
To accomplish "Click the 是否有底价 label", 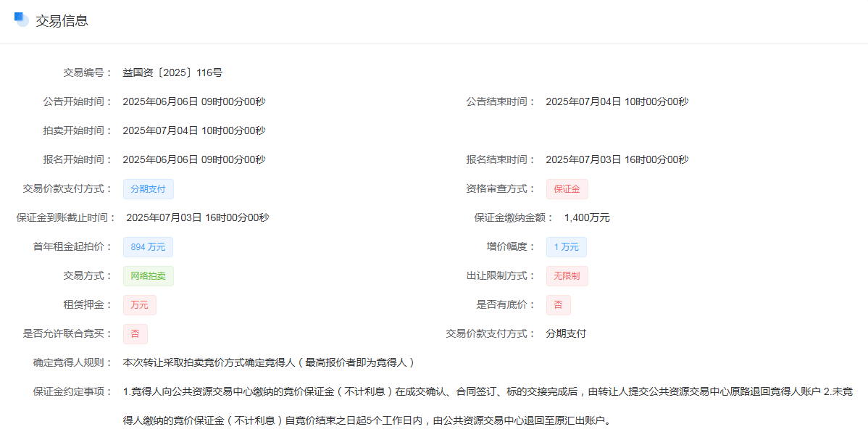I will click(506, 305).
